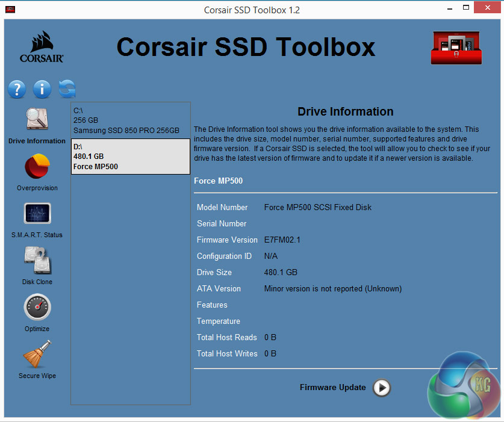
Task: Show the S.M.A.R.T. Status tool
Action: (37, 214)
